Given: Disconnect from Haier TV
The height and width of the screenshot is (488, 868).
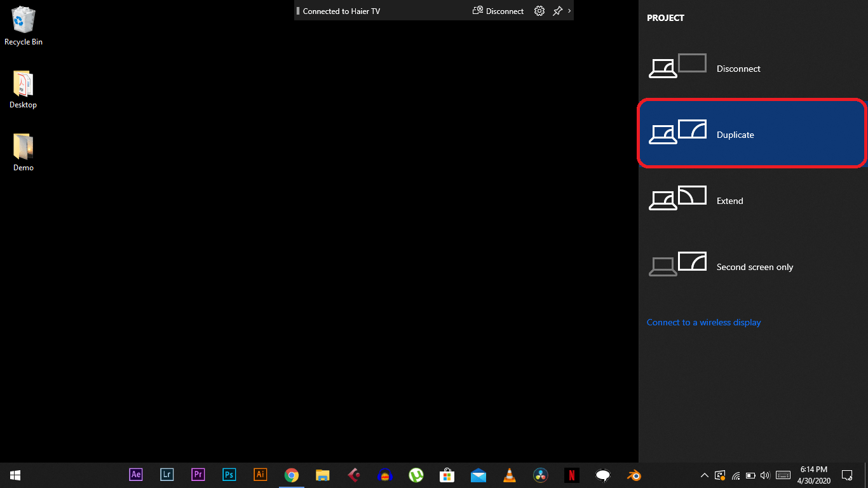Looking at the screenshot, I should [x=498, y=11].
